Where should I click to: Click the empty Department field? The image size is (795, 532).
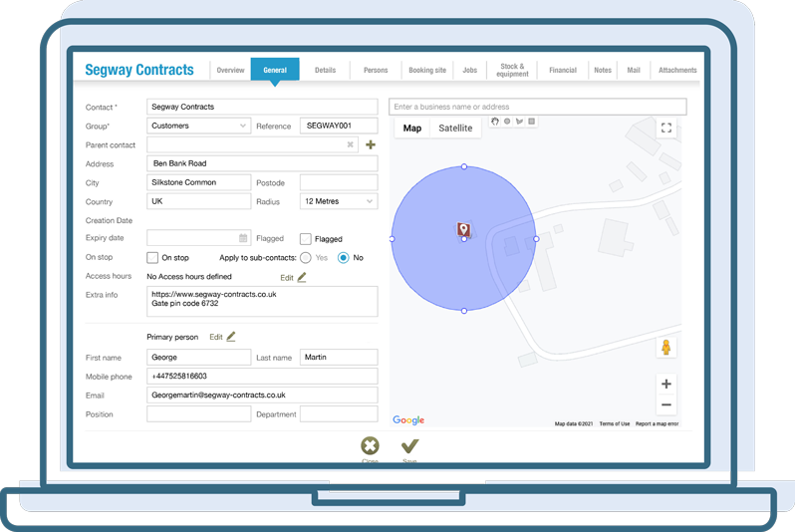[x=339, y=413]
